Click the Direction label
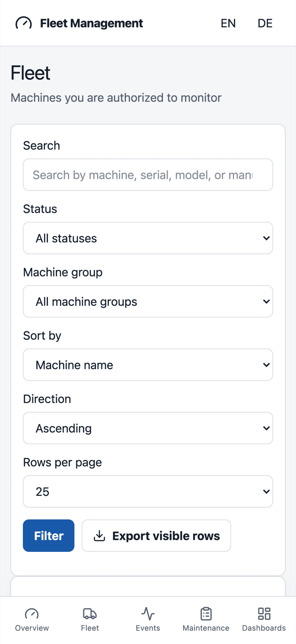The image size is (296, 644). [47, 399]
